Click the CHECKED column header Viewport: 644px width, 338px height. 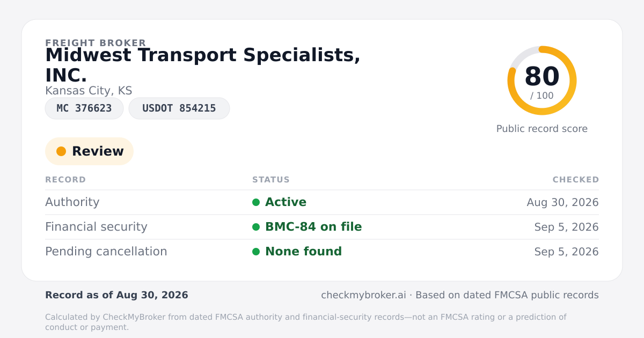[576, 180]
